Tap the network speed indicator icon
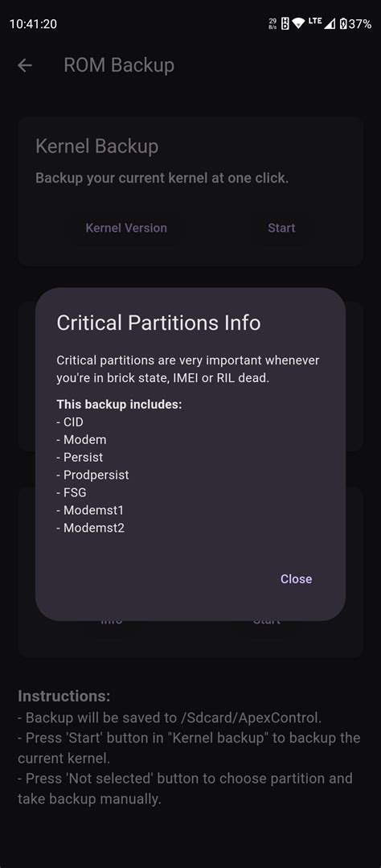This screenshot has width=381, height=868. [272, 24]
